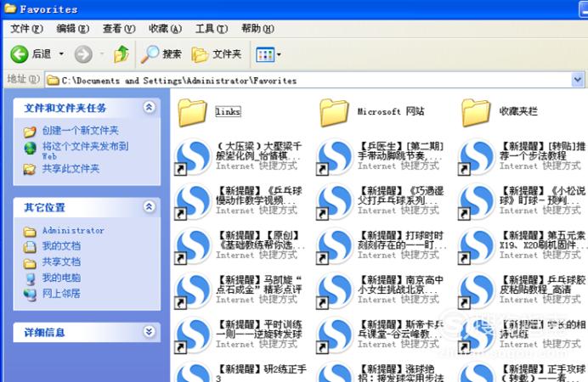
Task: Click the Search (搜索) magnifier button
Action: (161, 54)
